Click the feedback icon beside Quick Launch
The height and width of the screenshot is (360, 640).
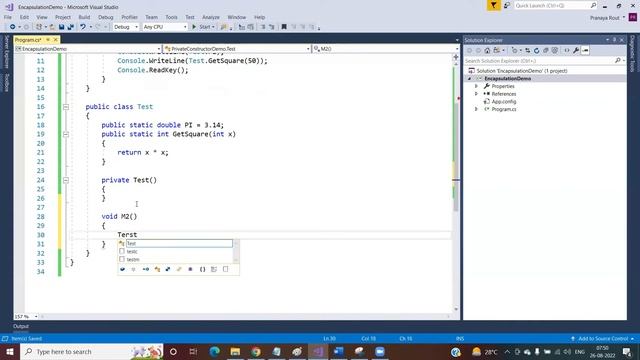tap(507, 5)
